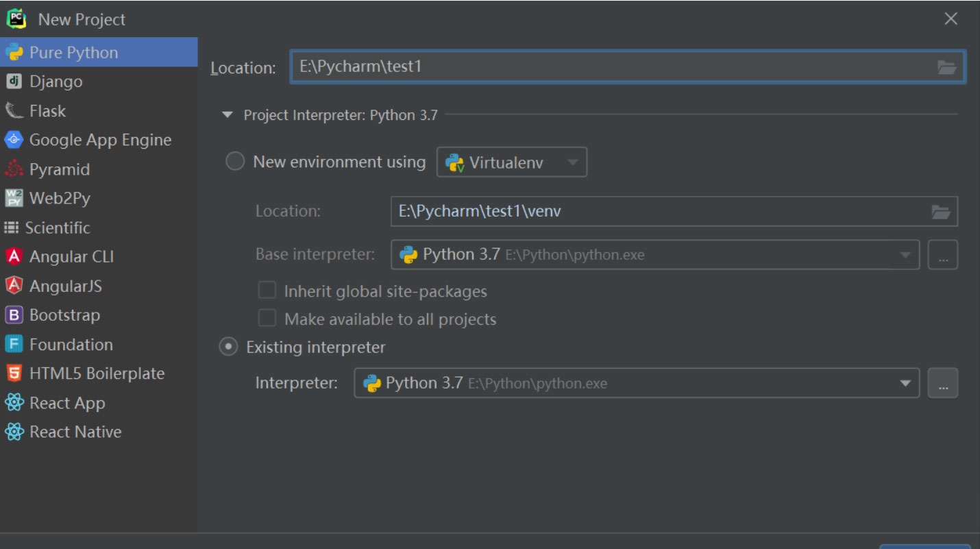Choose Scientific project type

99,228
